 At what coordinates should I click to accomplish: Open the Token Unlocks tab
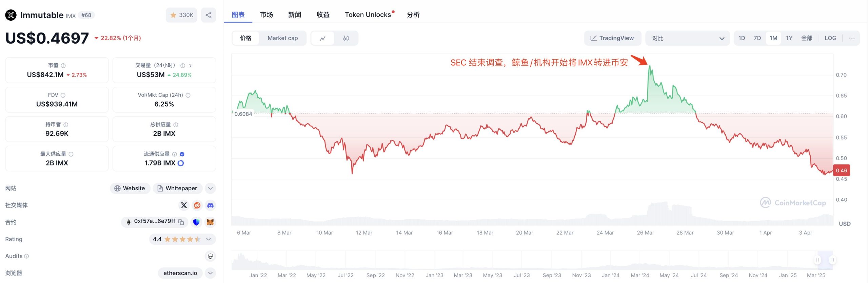click(x=368, y=15)
